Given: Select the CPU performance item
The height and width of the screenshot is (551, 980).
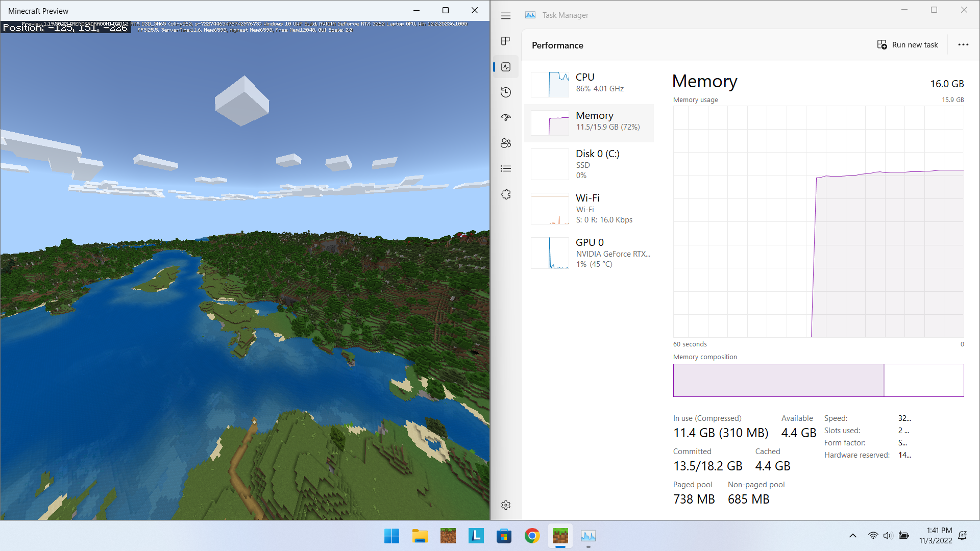Looking at the screenshot, I should [590, 83].
